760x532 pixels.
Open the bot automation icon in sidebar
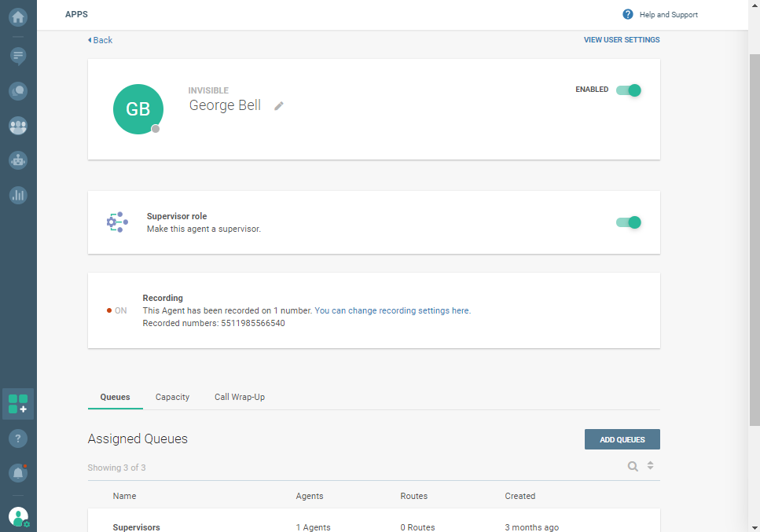point(17,160)
